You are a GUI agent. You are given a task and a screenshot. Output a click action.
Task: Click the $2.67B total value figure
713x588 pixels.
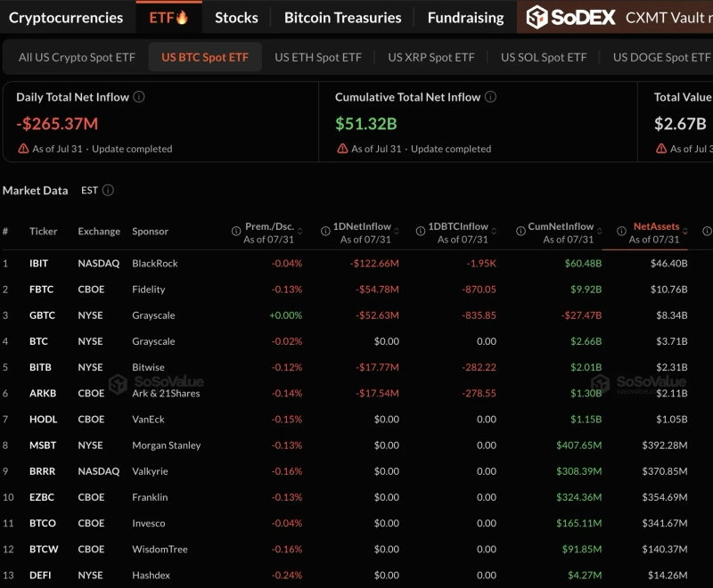point(680,124)
